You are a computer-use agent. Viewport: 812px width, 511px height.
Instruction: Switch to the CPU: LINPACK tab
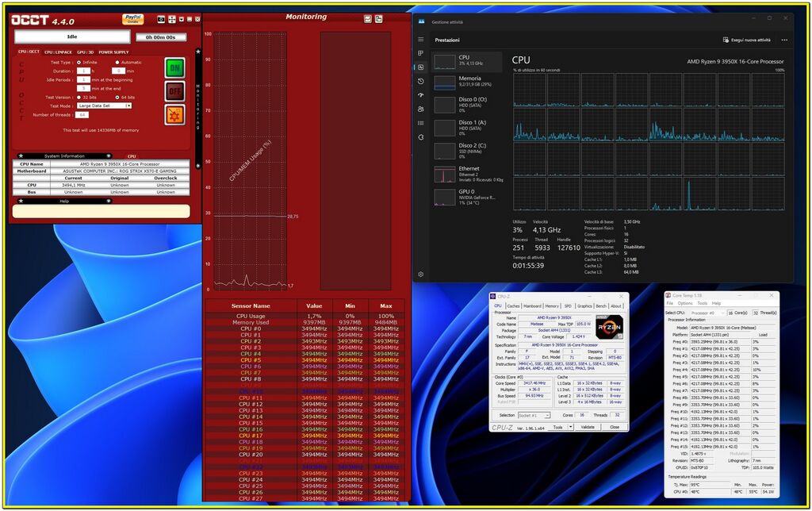click(58, 52)
